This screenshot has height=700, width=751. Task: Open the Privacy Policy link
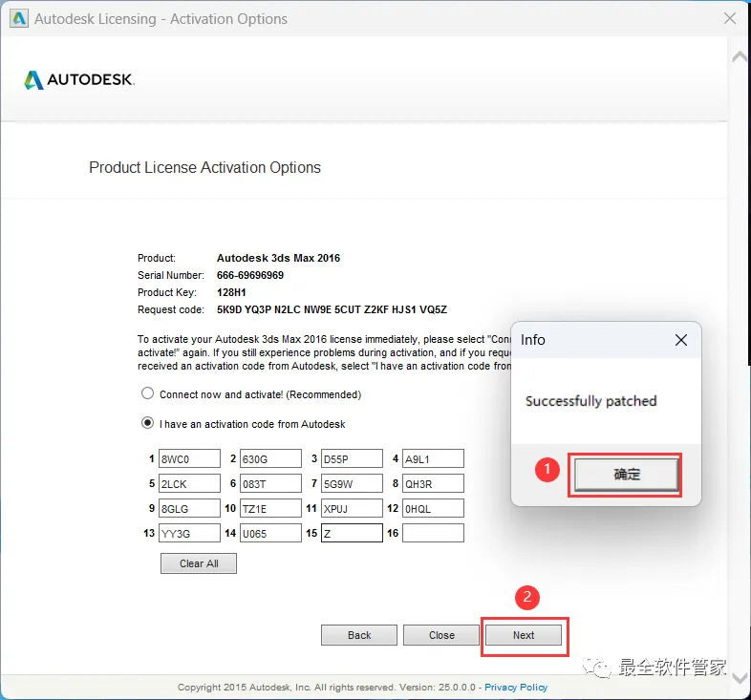(516, 687)
